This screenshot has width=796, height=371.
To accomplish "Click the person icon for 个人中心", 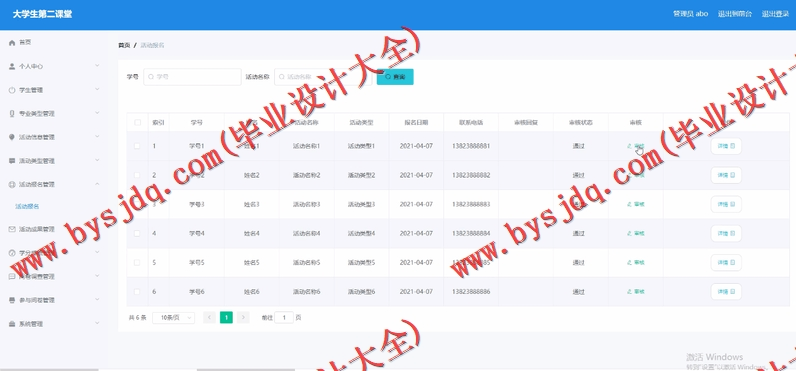I will click(12, 66).
